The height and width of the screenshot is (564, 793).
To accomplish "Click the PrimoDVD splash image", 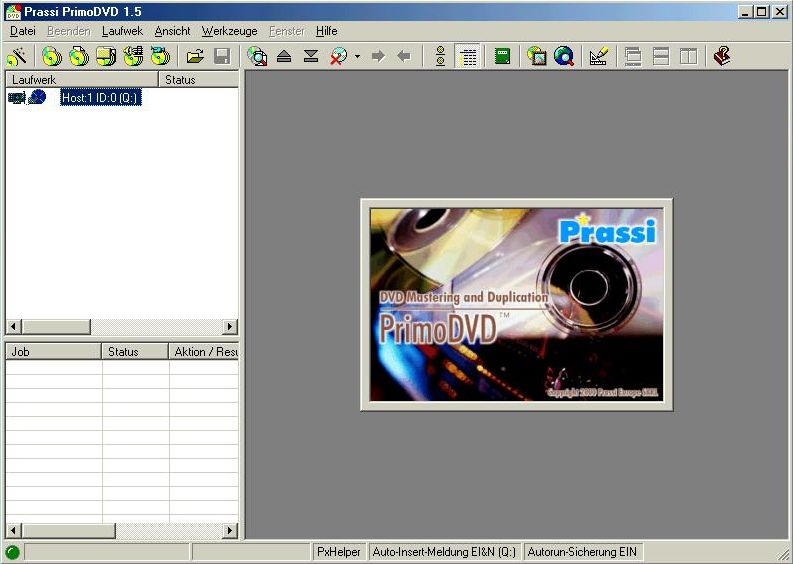I will [516, 305].
